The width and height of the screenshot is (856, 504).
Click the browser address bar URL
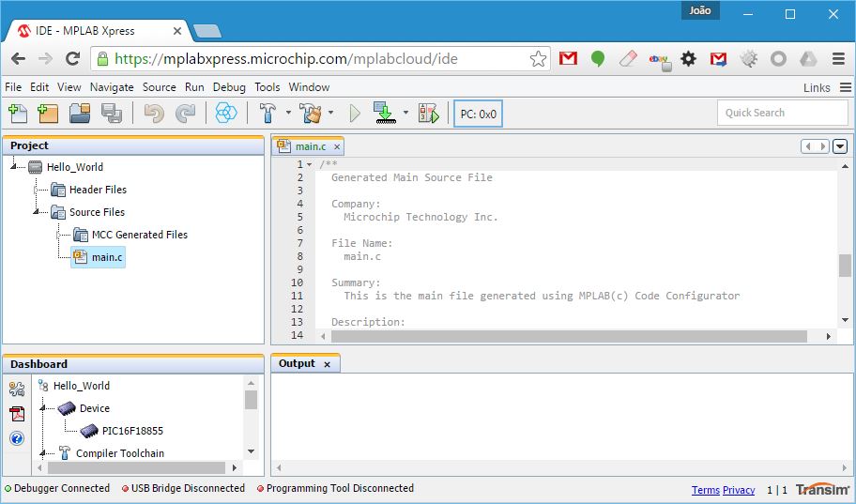286,59
